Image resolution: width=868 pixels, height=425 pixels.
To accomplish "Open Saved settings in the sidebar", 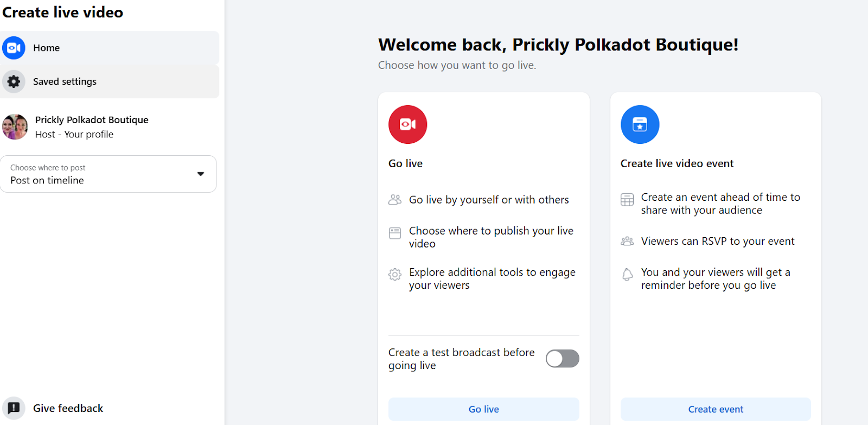I will 65,81.
